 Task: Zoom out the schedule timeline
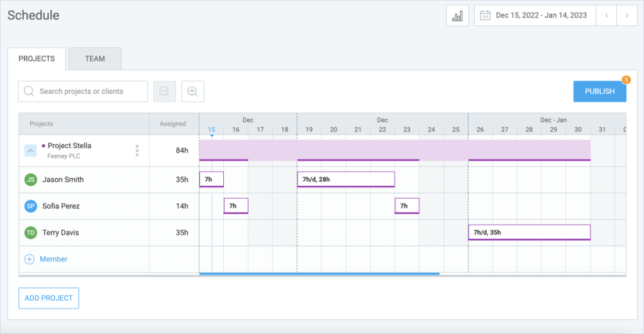coord(165,91)
